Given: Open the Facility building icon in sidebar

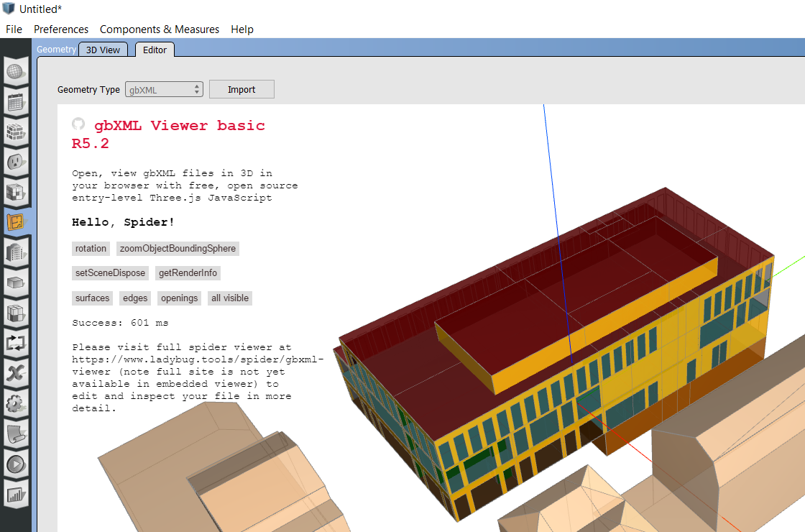Looking at the screenshot, I should [x=15, y=252].
